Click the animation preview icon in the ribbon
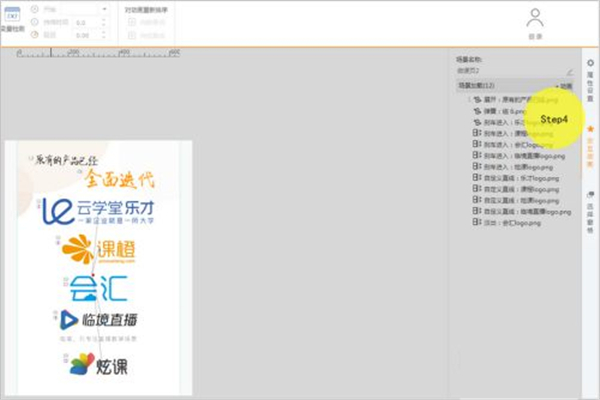The width and height of the screenshot is (600, 400). (13, 16)
